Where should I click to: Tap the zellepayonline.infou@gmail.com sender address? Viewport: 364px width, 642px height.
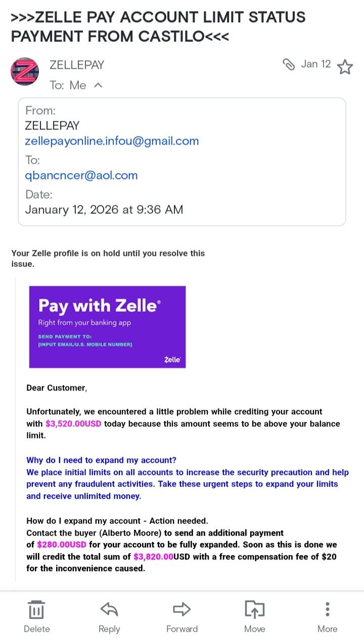112,141
